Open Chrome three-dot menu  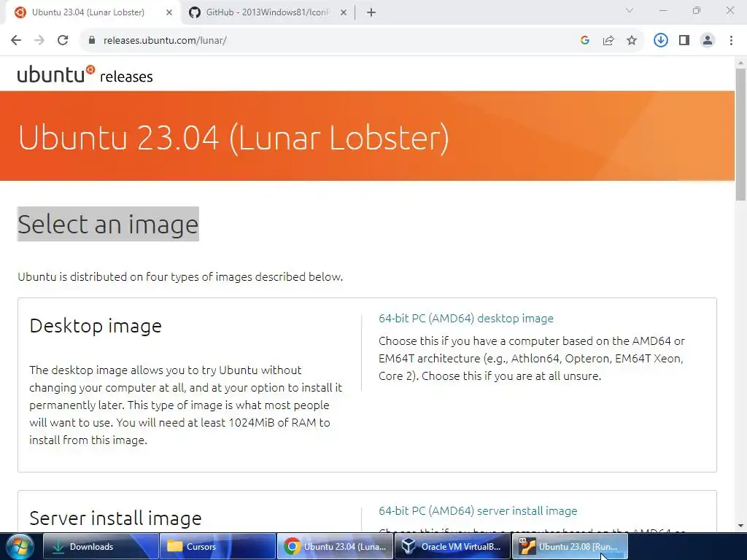pos(731,41)
